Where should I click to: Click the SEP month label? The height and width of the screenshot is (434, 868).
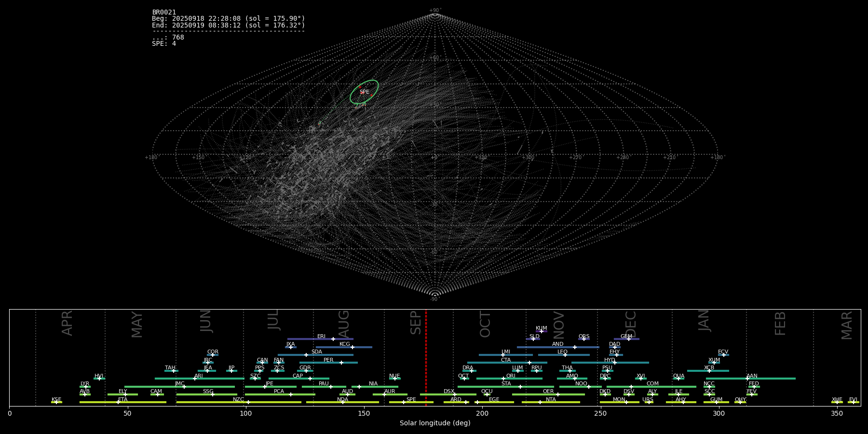click(416, 323)
